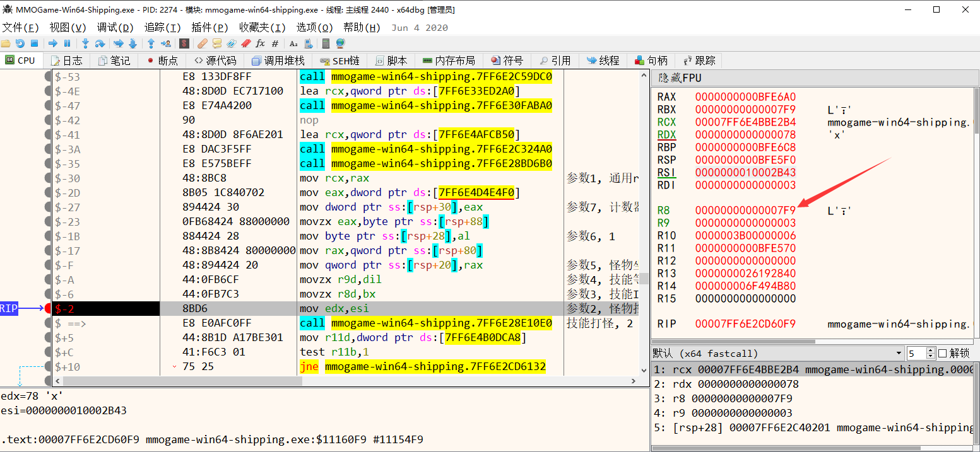Screen dimensions: 980x452
Task: Click disassembly vertical scrollbar down arrow
Action: coord(644,371)
